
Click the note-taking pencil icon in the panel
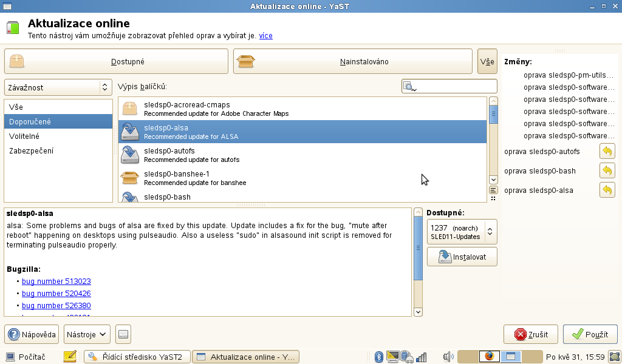[x=70, y=357]
